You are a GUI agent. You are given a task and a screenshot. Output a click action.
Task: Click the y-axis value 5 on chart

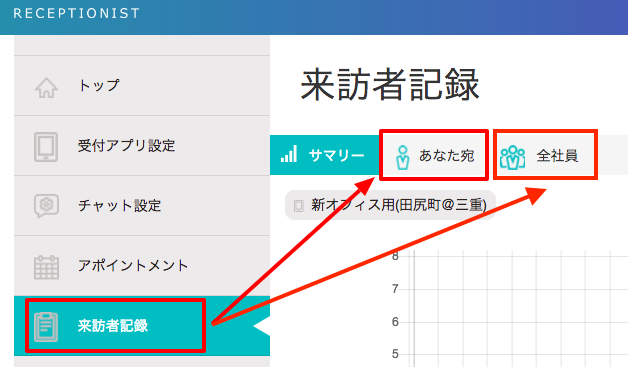[395, 354]
